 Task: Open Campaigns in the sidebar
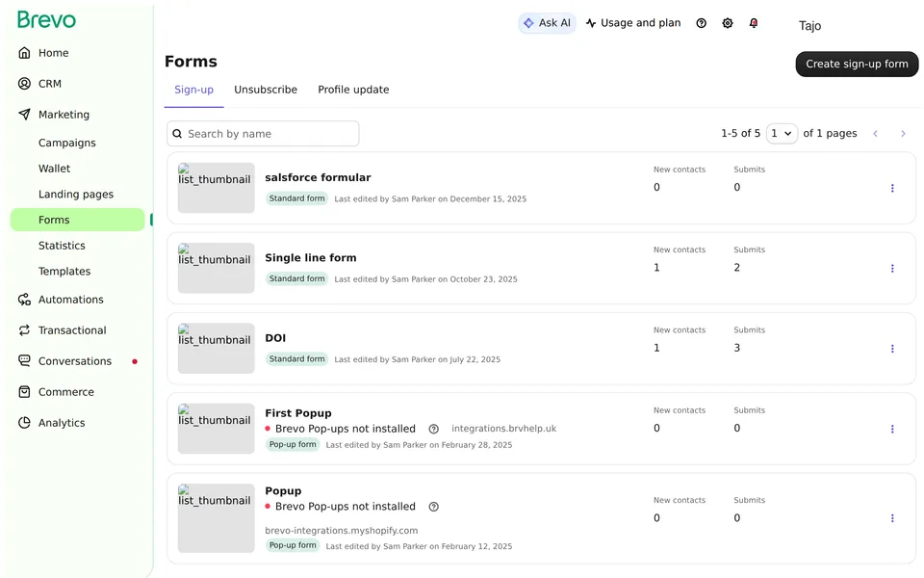click(x=67, y=143)
